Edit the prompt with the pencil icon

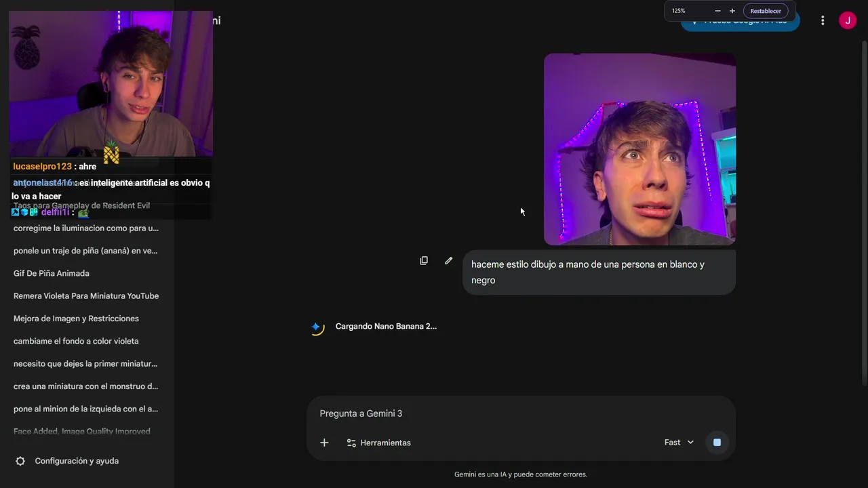[448, 260]
